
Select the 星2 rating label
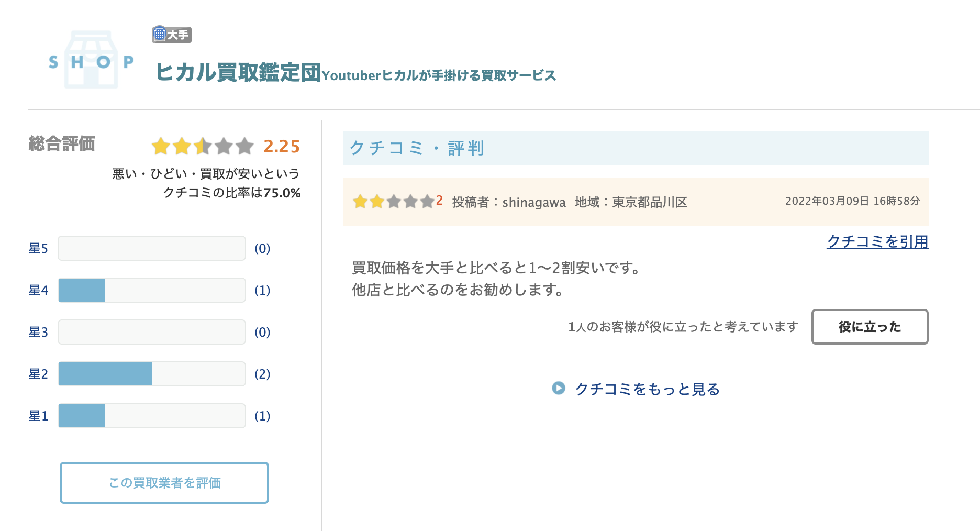coord(38,374)
